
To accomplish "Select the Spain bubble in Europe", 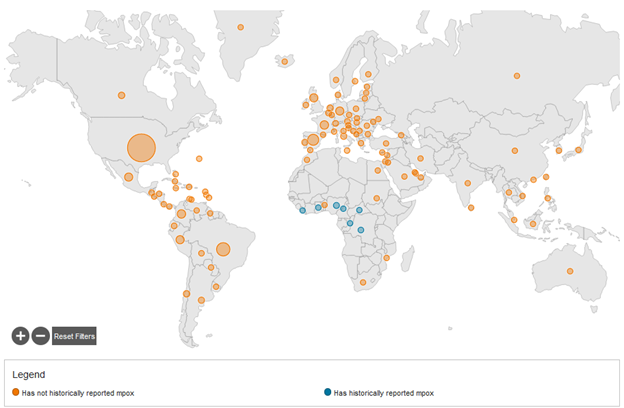I will click(x=313, y=140).
